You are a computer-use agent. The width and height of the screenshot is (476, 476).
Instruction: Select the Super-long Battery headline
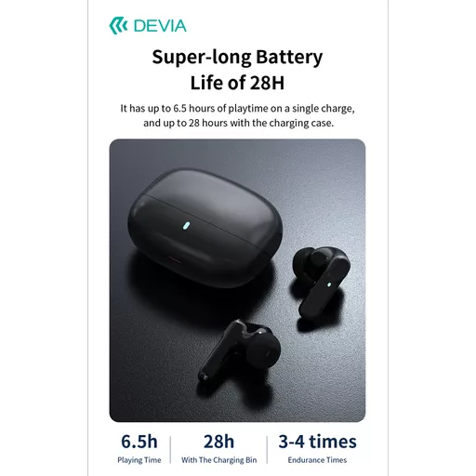237,57
